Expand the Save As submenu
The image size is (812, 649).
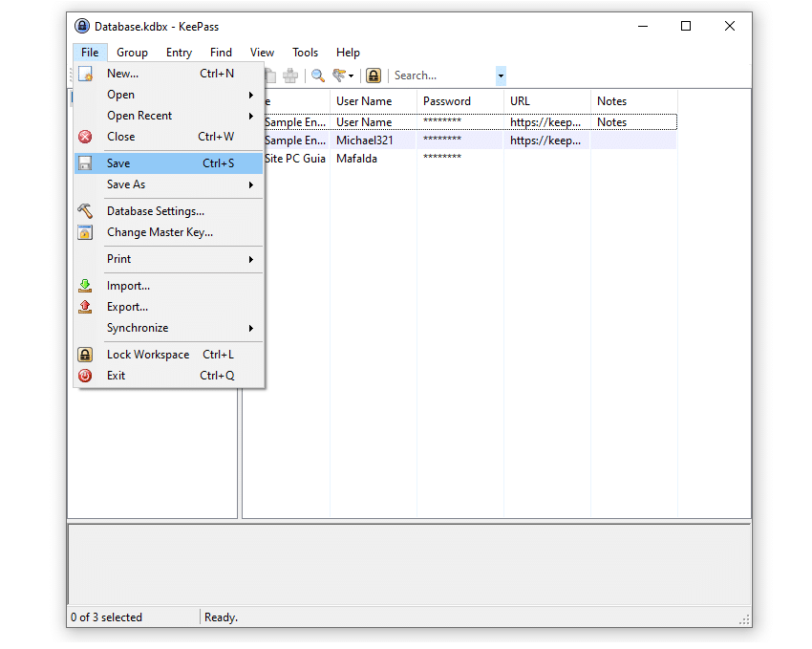pyautogui.click(x=169, y=184)
